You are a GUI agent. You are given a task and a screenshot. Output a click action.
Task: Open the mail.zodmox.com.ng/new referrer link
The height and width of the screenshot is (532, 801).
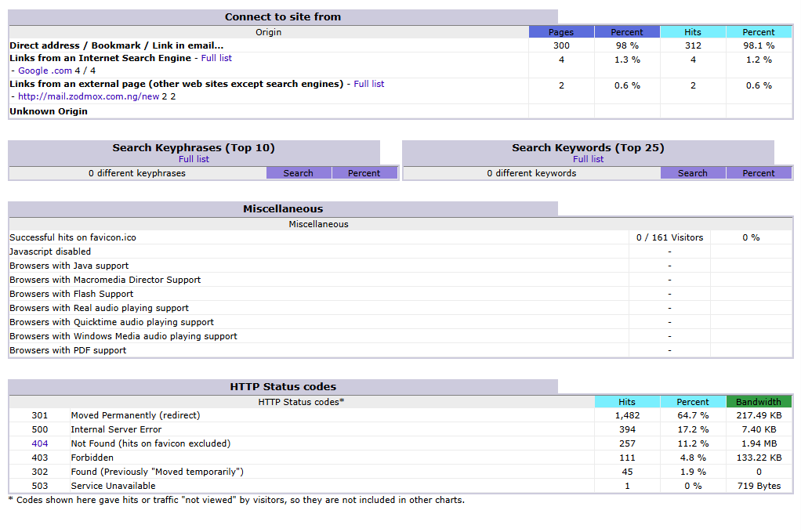89,96
